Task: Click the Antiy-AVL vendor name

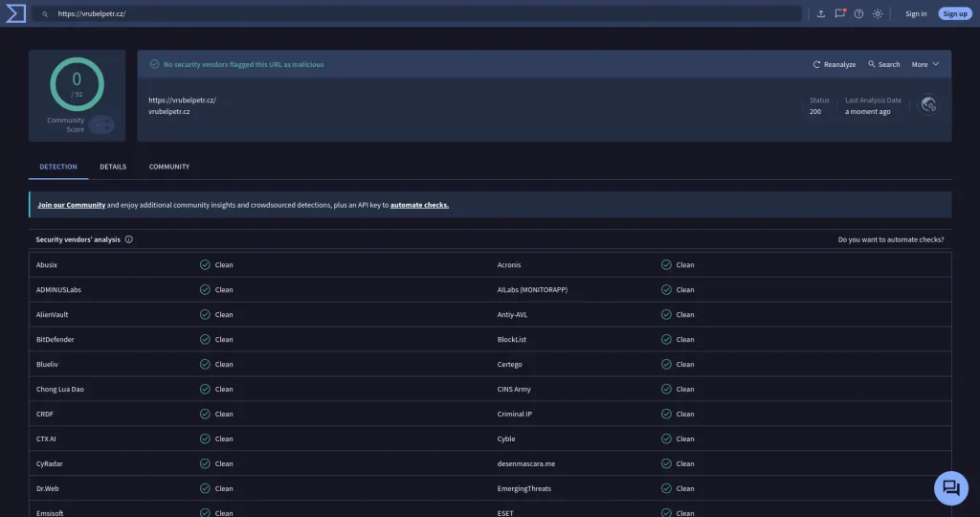Action: [x=512, y=314]
